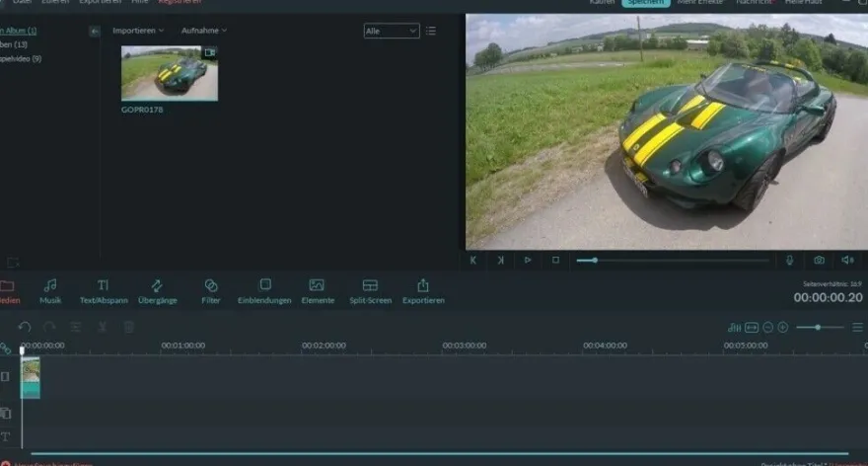Click the Speichern button

tap(645, 2)
